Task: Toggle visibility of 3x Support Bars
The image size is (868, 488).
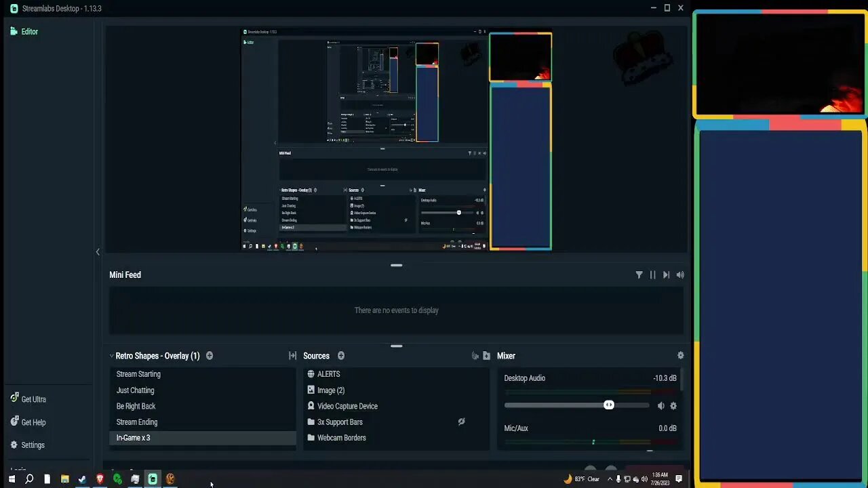Action: click(461, 422)
